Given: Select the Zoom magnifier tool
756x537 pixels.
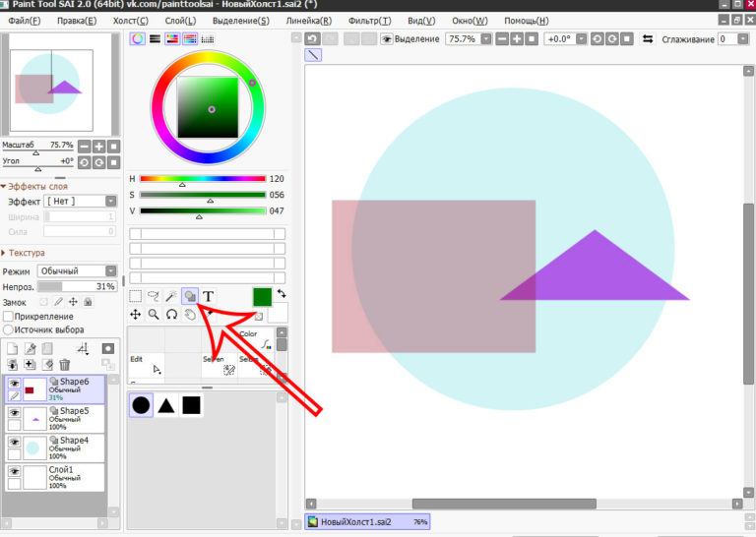Looking at the screenshot, I should click(154, 315).
